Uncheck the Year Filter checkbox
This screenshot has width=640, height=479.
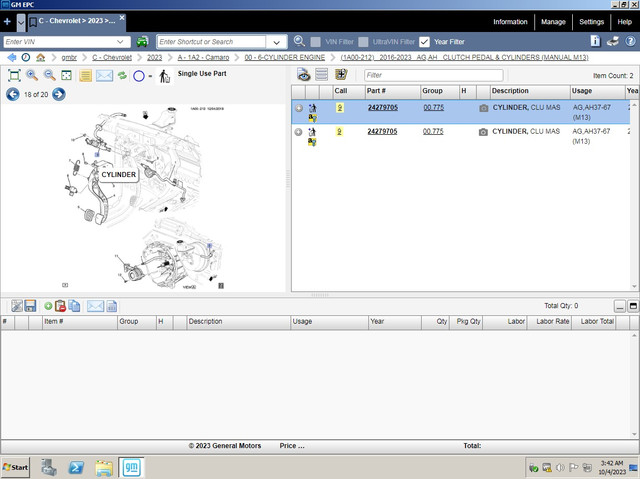424,42
